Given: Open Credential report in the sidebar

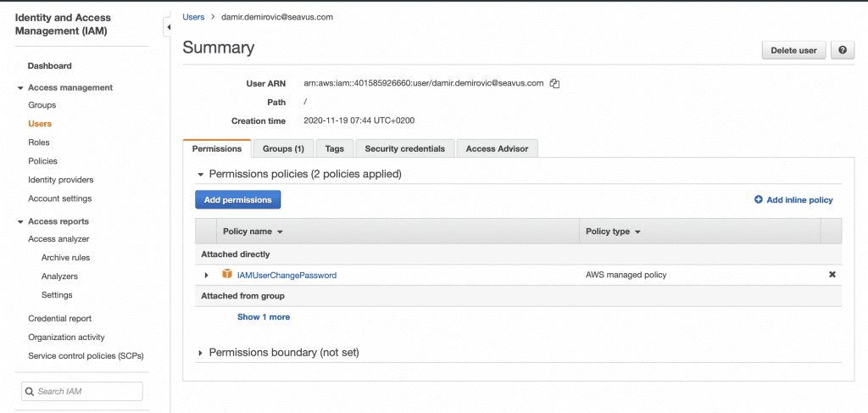Looking at the screenshot, I should (60, 318).
